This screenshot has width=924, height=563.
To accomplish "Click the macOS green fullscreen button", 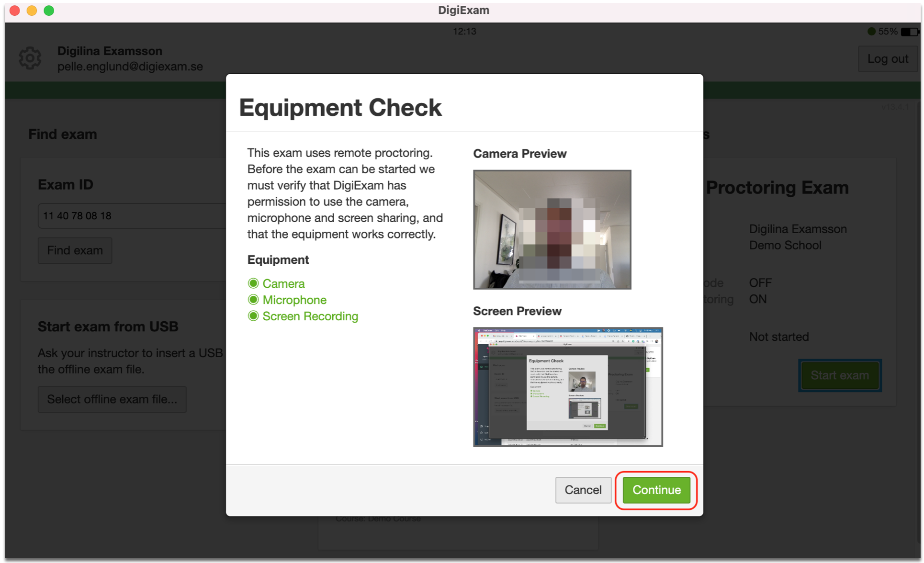I will 49,11.
